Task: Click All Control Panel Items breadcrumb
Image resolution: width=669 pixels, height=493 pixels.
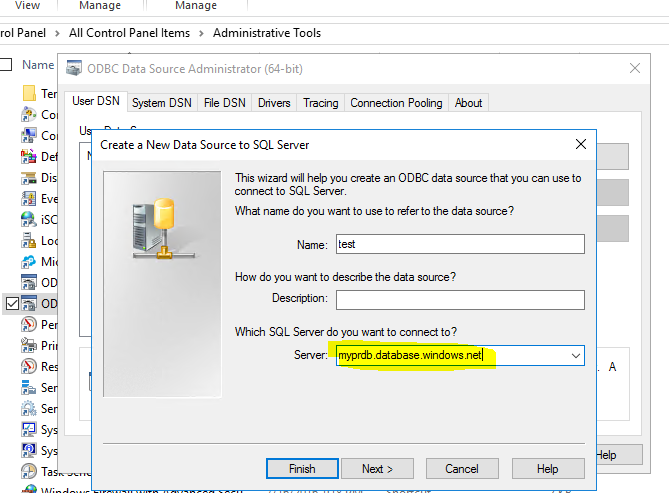Action: [x=129, y=33]
